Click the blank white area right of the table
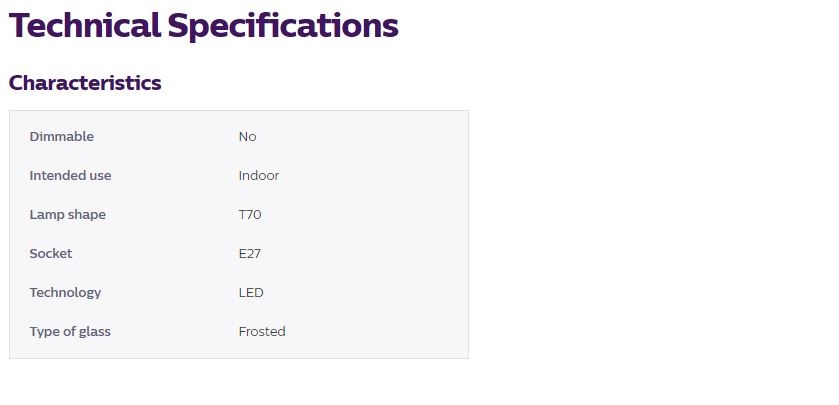 pos(650,230)
